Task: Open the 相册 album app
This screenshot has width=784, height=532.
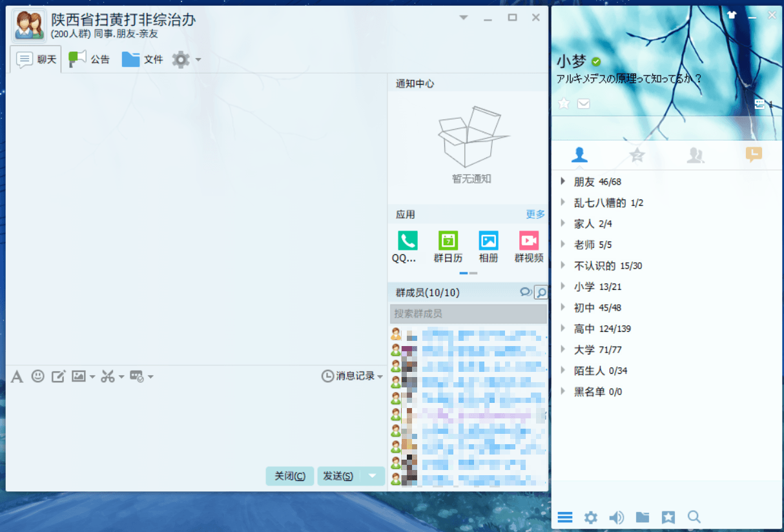Action: pyautogui.click(x=488, y=241)
